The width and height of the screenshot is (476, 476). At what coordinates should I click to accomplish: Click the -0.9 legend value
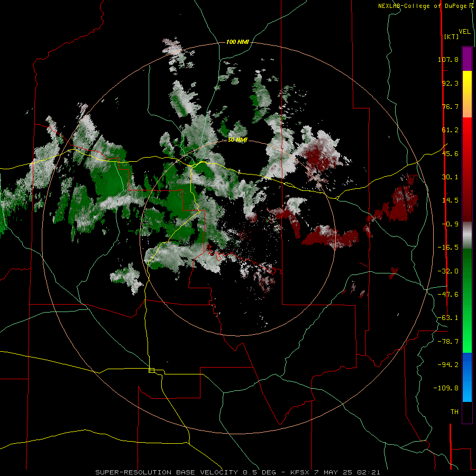[450, 224]
